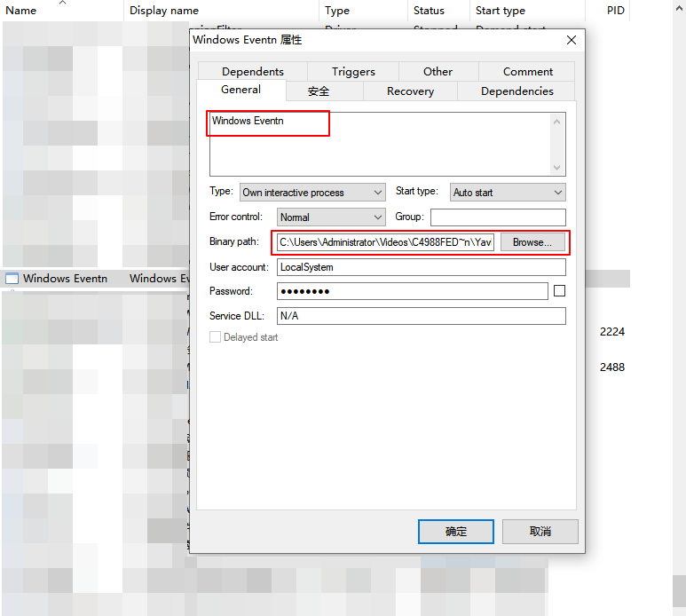Click the Browse... button
This screenshot has width=686, height=616.
(532, 242)
